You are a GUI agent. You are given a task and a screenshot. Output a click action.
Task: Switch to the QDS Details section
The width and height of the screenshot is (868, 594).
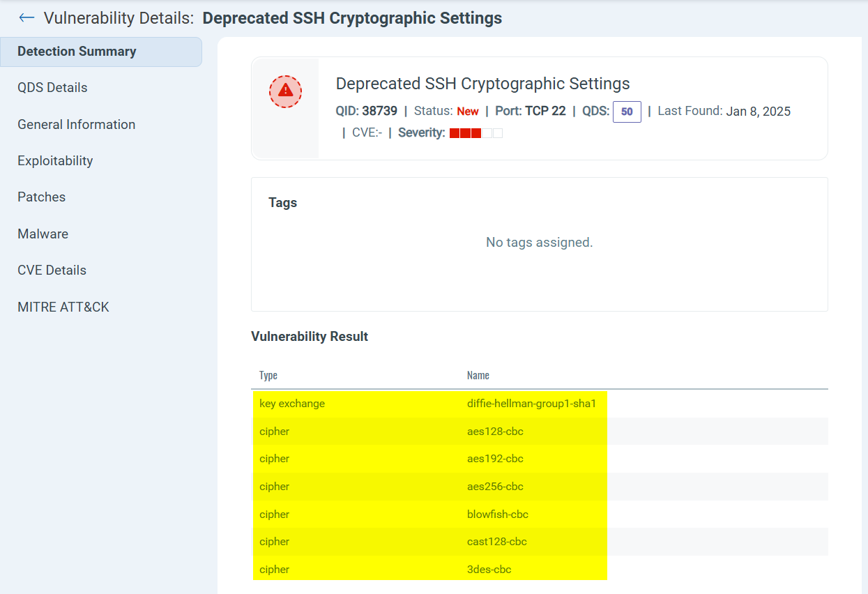click(52, 87)
